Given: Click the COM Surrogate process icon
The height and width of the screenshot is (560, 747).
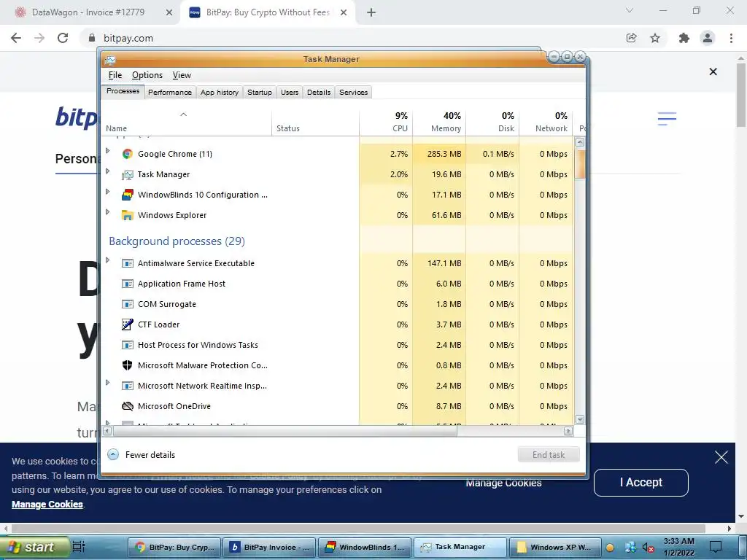Looking at the screenshot, I should (127, 304).
